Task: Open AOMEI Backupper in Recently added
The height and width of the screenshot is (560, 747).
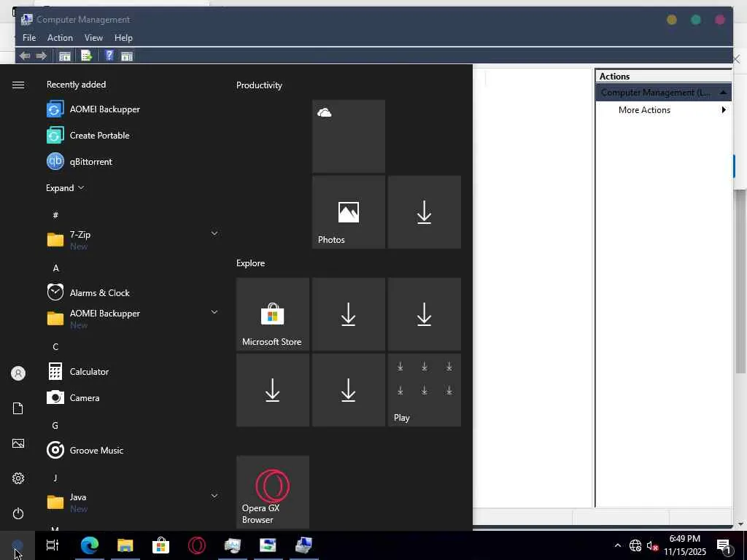Action: pyautogui.click(x=93, y=109)
